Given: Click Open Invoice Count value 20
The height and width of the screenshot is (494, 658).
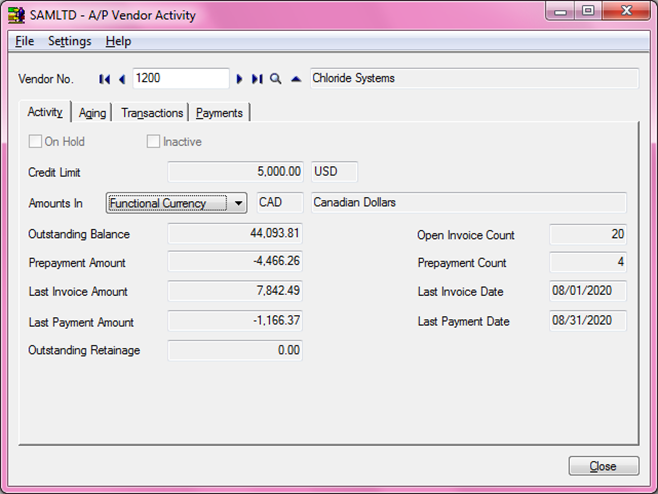Looking at the screenshot, I should click(x=588, y=234).
